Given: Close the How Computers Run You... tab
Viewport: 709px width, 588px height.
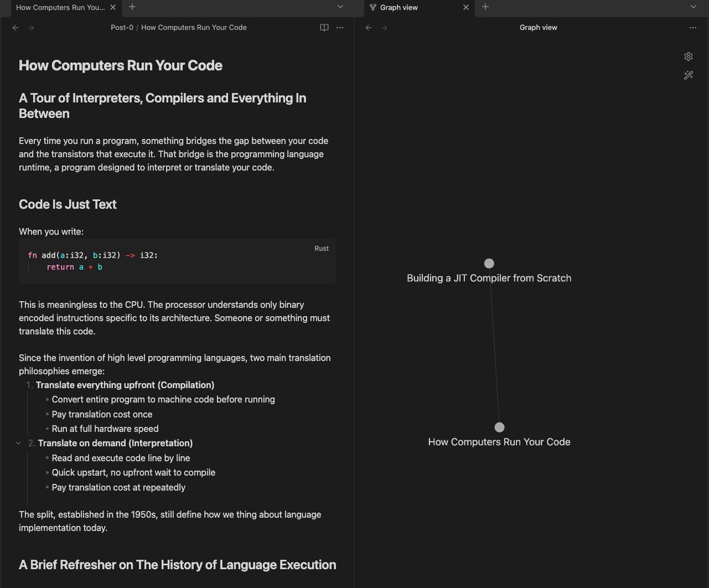Looking at the screenshot, I should (113, 7).
